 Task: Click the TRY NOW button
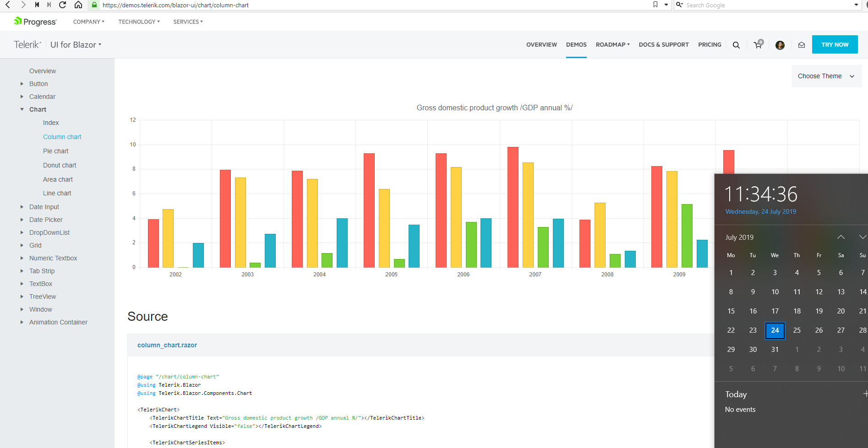click(x=835, y=44)
